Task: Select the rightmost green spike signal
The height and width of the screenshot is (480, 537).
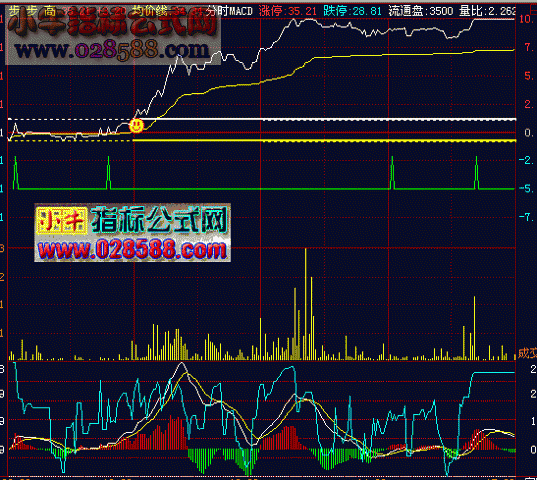Action: point(476,173)
